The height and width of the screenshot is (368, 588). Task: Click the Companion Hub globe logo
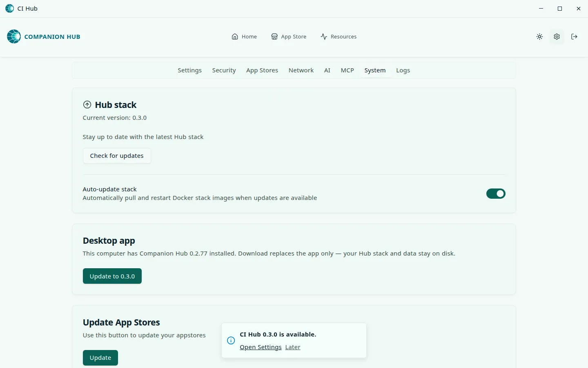coord(14,36)
